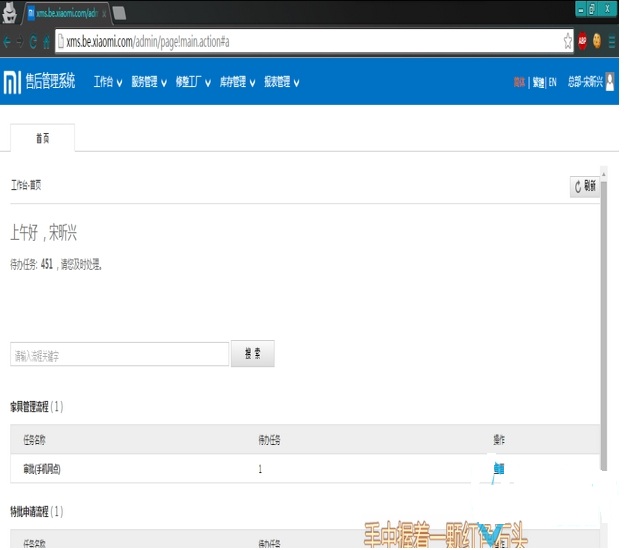Switch language to 简体
This screenshot has width=627, height=550.
[x=519, y=82]
